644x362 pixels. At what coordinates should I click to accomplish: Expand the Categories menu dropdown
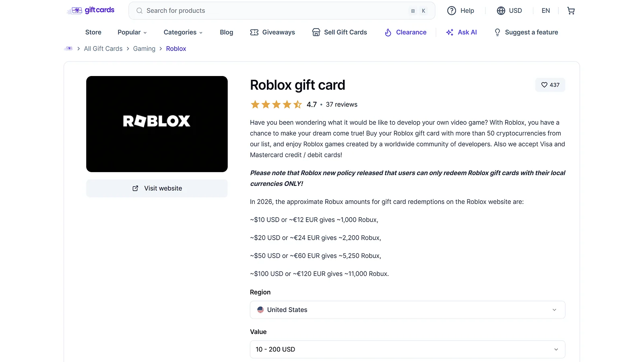(183, 32)
